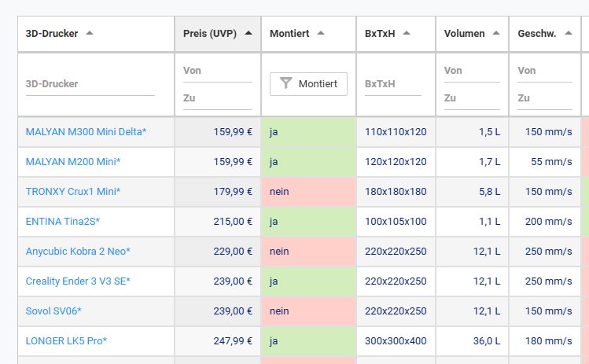This screenshot has height=364, width=589.
Task: Sort by BxTxH column arrow
Action: pos(407,33)
